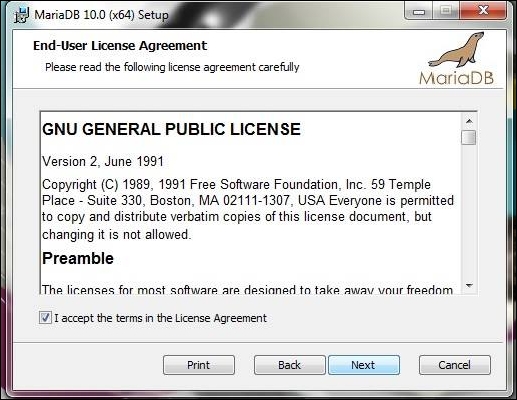Click the license scrollbar thumb
The width and height of the screenshot is (517, 400).
coord(469,137)
